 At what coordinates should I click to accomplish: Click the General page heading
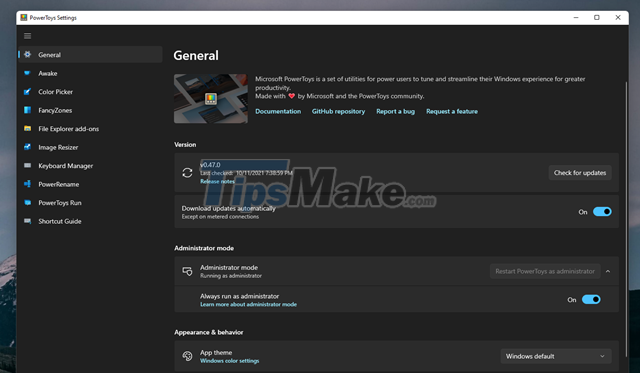tap(196, 56)
